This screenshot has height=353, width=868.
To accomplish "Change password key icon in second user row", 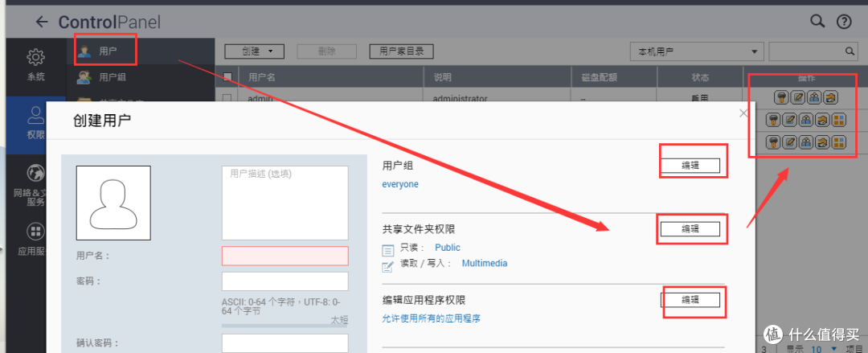I will (x=774, y=120).
